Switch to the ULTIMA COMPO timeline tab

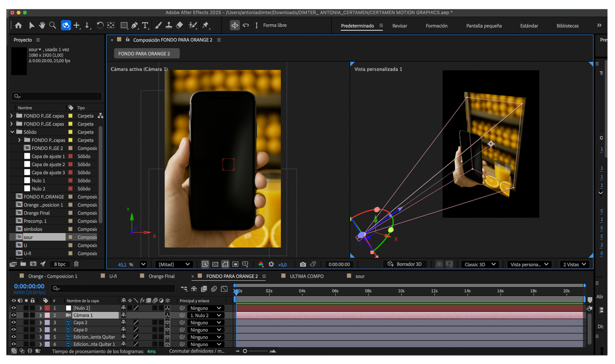tap(306, 276)
